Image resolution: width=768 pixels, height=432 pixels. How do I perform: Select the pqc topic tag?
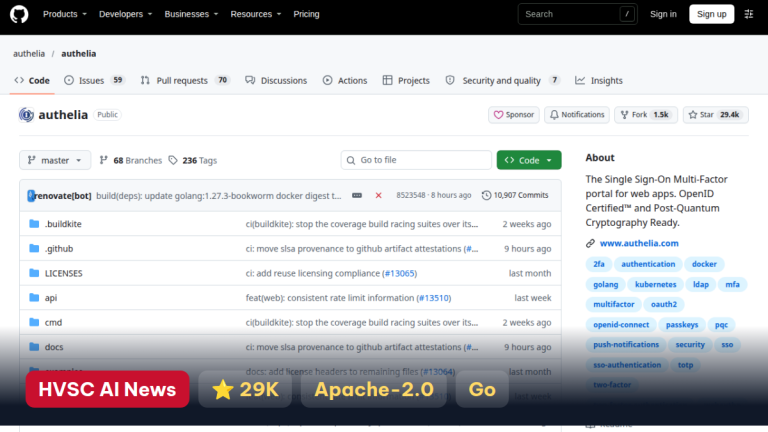pos(721,325)
